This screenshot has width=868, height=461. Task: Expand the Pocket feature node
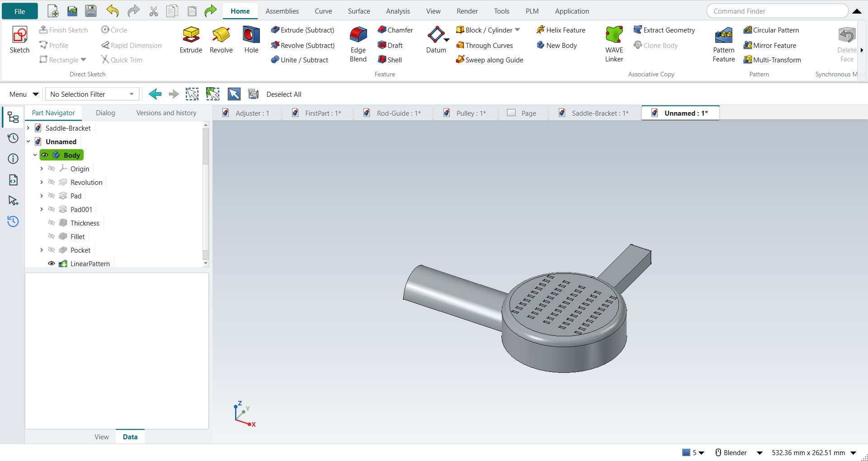(x=42, y=250)
